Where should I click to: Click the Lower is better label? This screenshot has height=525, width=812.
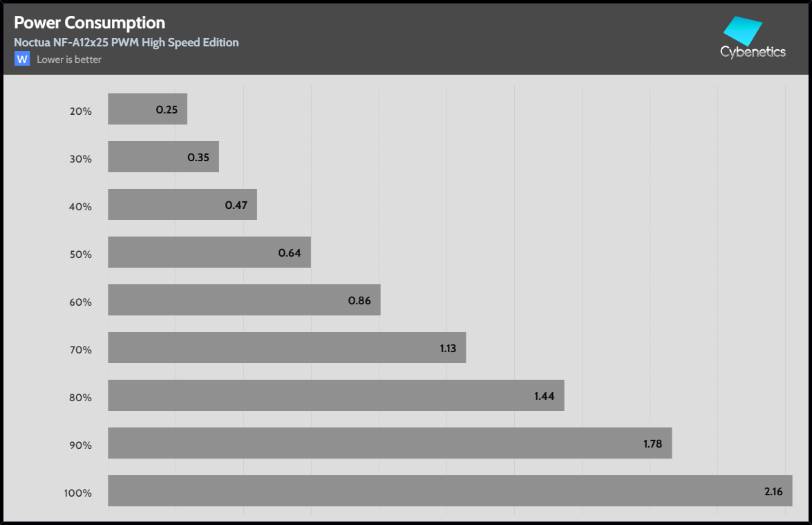(69, 59)
